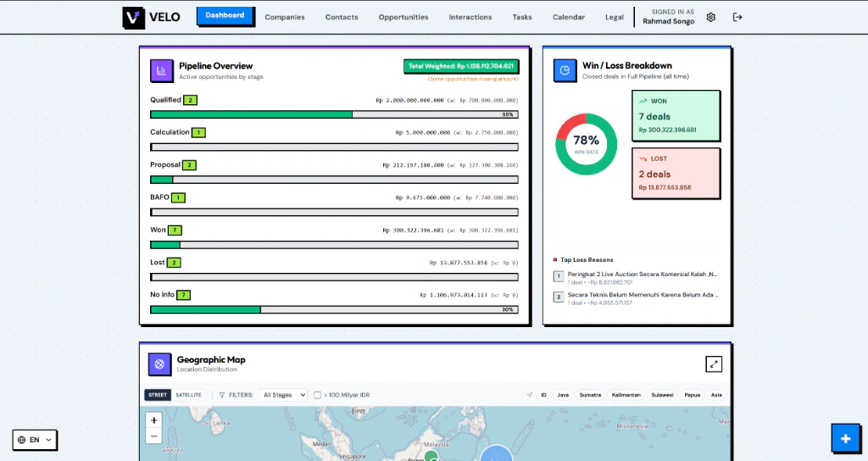Click the Won stage count badge 7
Viewport: 868px width, 461px height.
pos(175,230)
